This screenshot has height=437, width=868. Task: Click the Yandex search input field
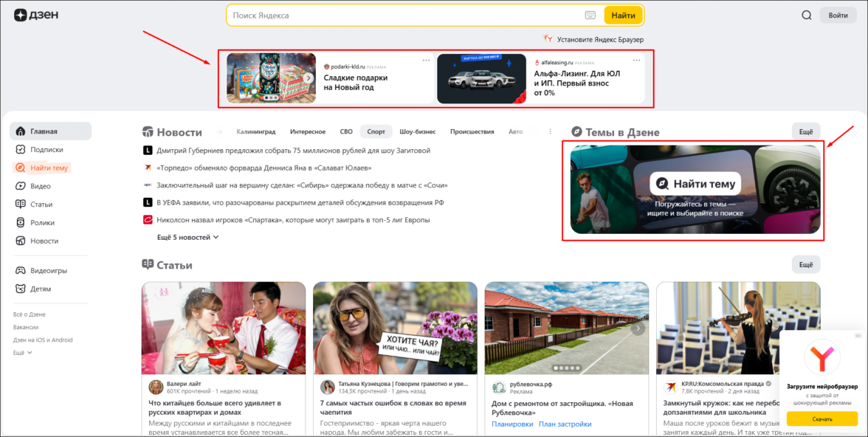pos(402,16)
